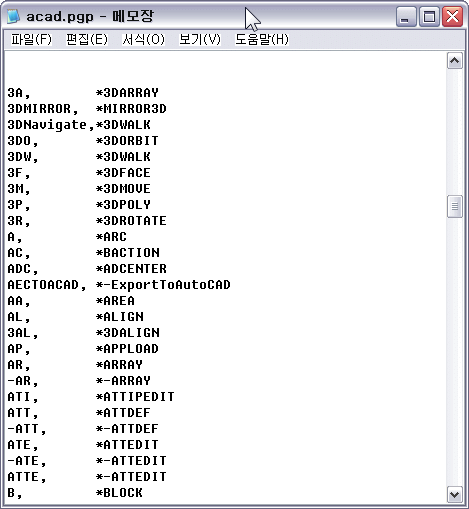Click the alias 3AL,
This screenshot has height=509, width=469.
23,333
